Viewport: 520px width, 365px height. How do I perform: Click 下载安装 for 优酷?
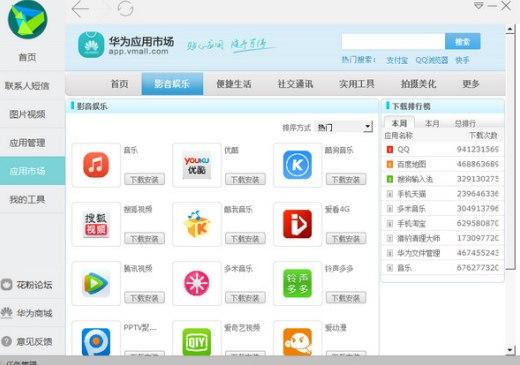(x=245, y=179)
